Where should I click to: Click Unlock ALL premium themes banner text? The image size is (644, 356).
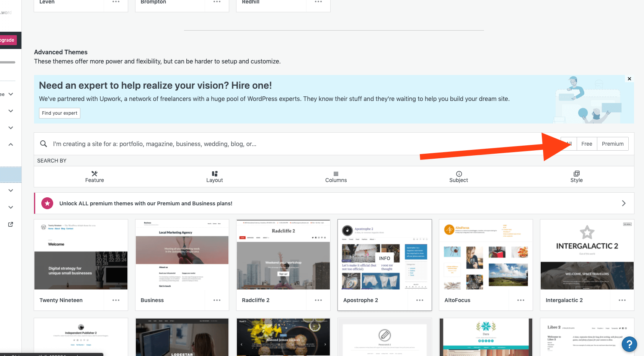coord(146,203)
